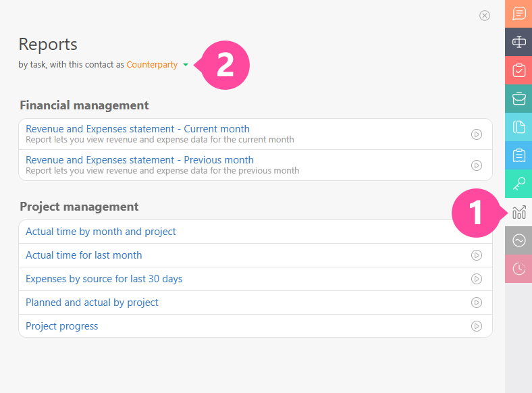Open the gray activity wave icon
This screenshot has height=393, width=532.
pyautogui.click(x=518, y=240)
